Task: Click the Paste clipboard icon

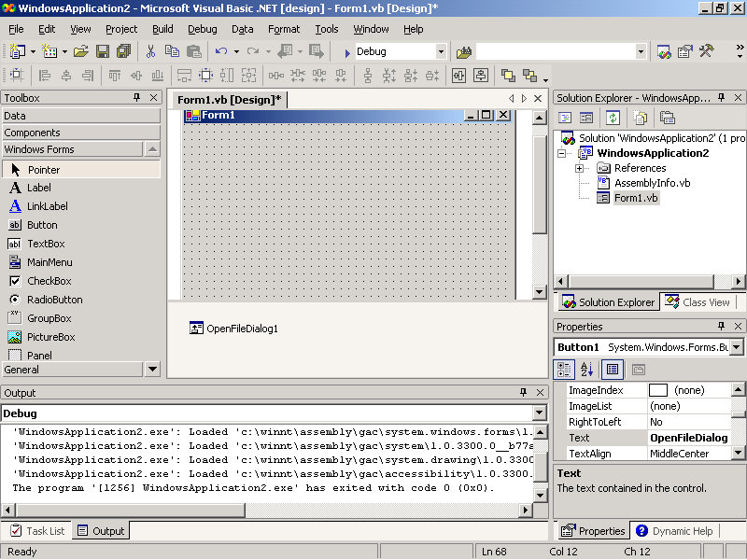Action: pyautogui.click(x=194, y=51)
